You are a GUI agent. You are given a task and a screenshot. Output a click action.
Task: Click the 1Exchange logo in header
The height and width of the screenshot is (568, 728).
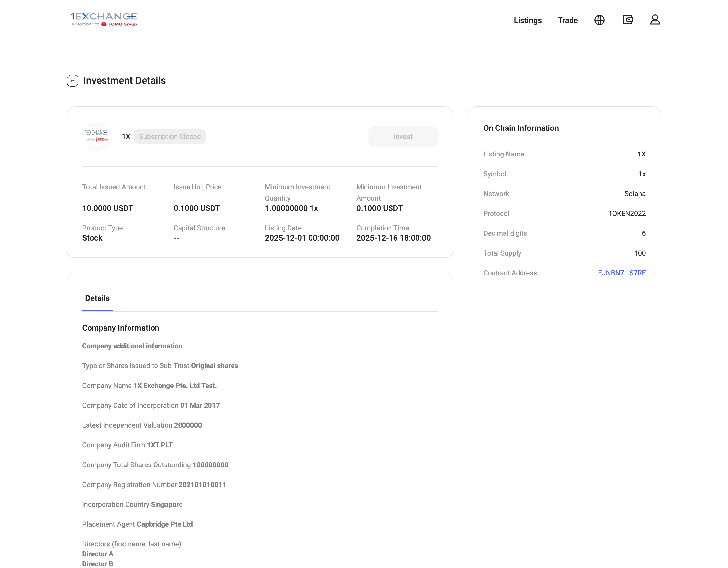pyautogui.click(x=104, y=19)
